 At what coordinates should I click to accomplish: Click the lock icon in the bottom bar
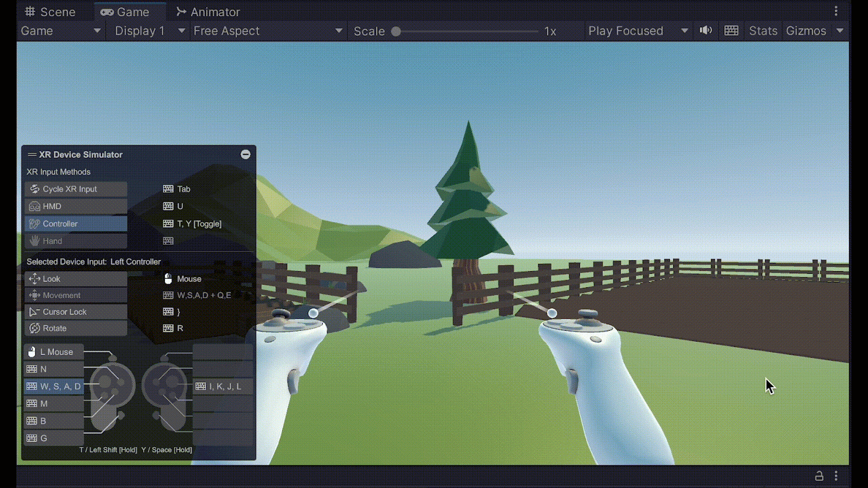point(819,476)
